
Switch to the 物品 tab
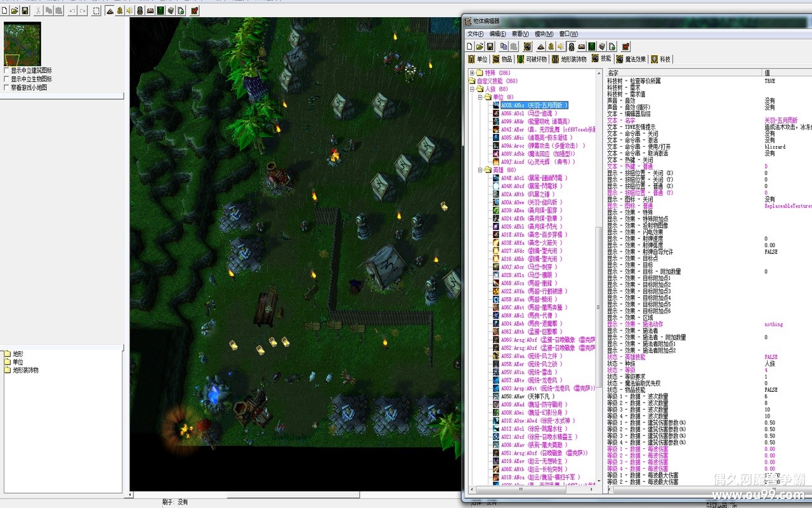(x=502, y=59)
